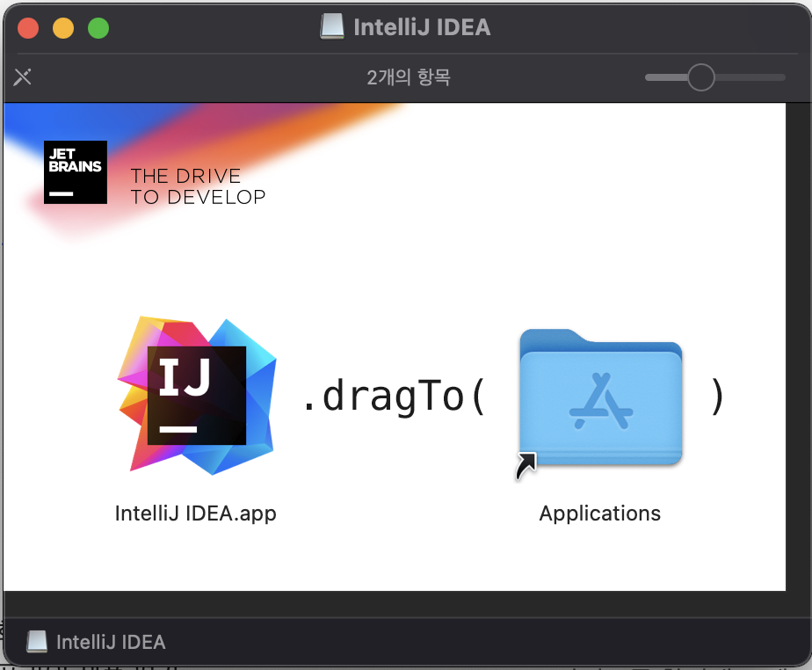The image size is (812, 670).
Task: Click the IntelliJ IDEA disk icon in path bar
Action: (37, 642)
